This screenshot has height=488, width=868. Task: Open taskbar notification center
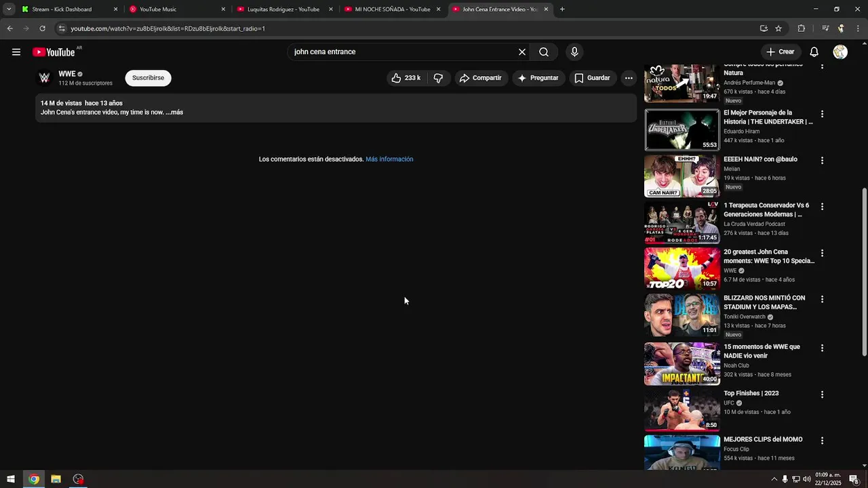[x=854, y=479]
